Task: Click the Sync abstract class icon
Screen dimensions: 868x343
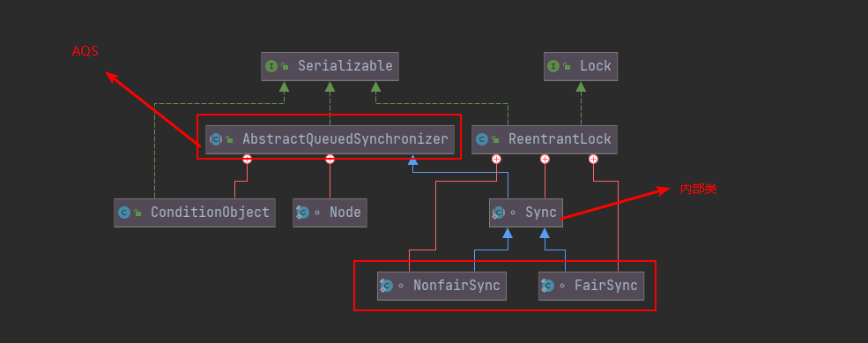Action: tap(499, 213)
